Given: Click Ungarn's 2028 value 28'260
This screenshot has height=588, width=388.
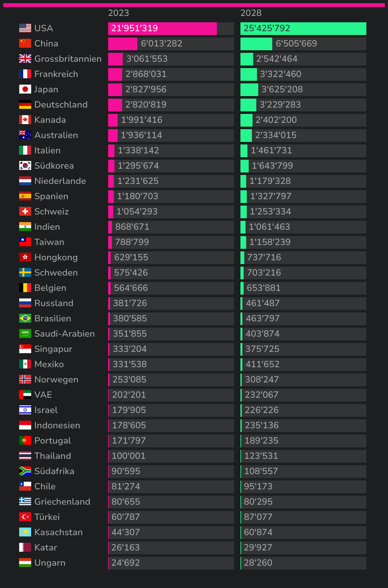Looking at the screenshot, I should click(x=258, y=563).
